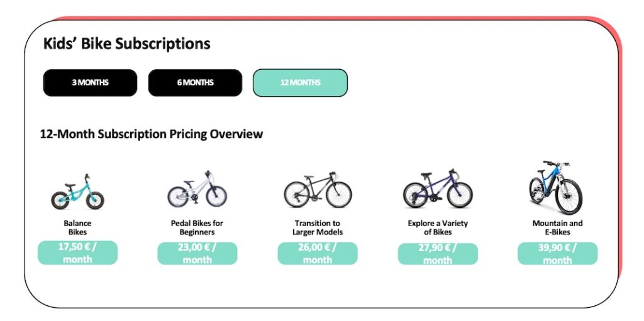
Task: Click the black larger-model bike image
Action: pyautogui.click(x=318, y=190)
